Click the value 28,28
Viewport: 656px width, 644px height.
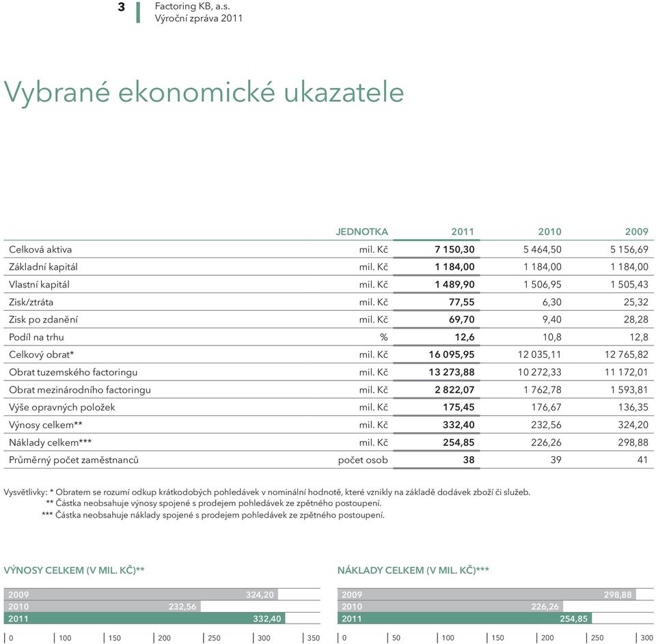pos(636,320)
